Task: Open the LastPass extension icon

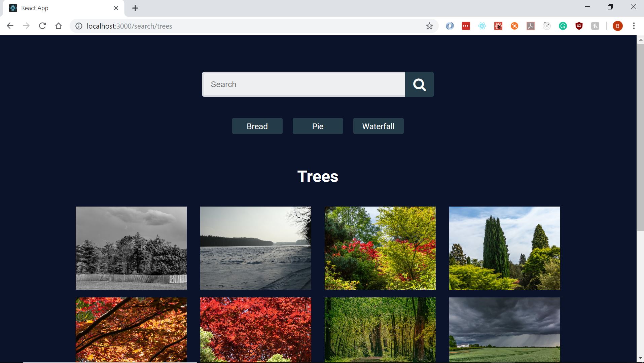Action: 466,26
